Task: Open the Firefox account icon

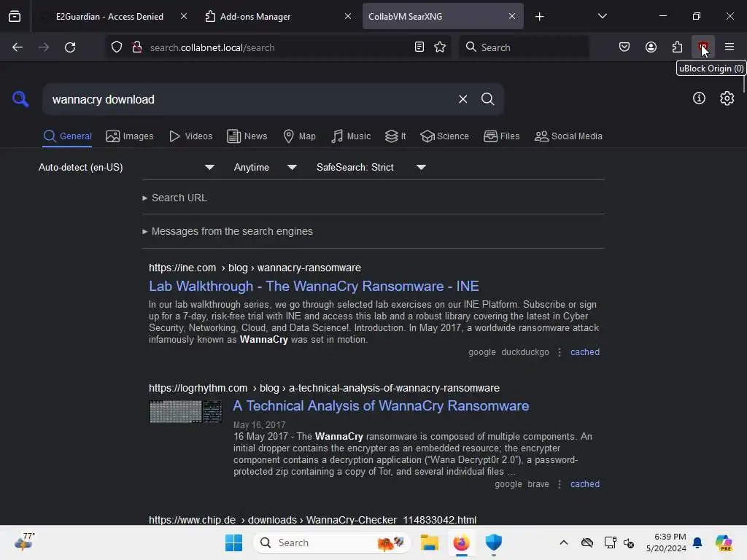Action: (x=651, y=47)
